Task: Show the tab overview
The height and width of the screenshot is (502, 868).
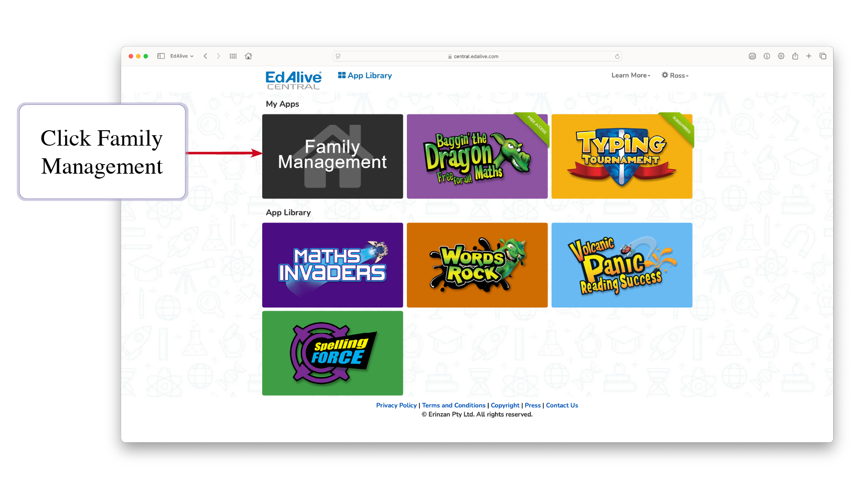Action: pos(823,56)
